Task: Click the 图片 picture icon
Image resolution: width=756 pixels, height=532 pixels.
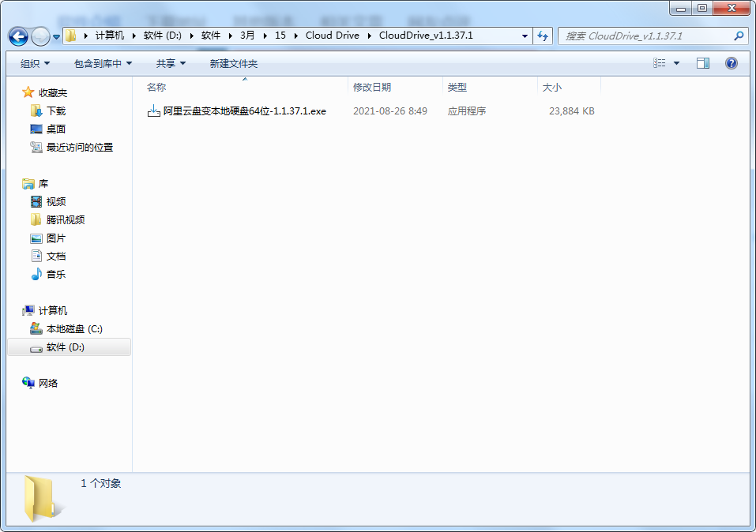Action: (36, 238)
